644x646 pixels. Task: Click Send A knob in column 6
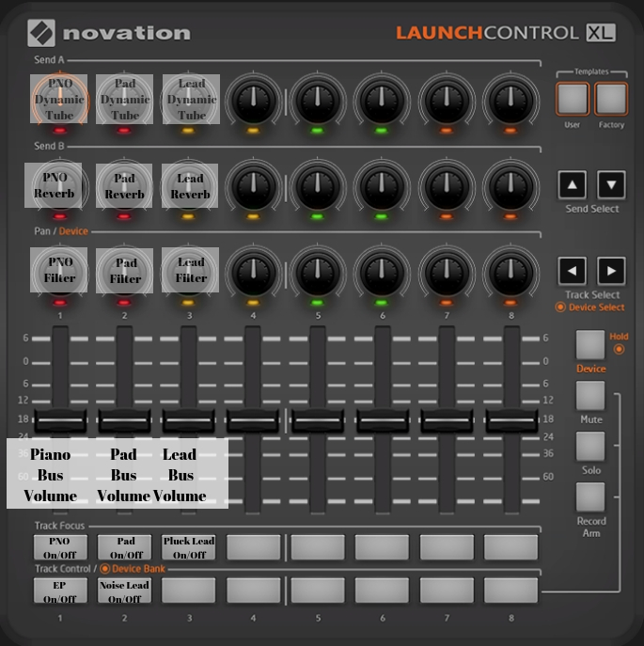(x=382, y=101)
